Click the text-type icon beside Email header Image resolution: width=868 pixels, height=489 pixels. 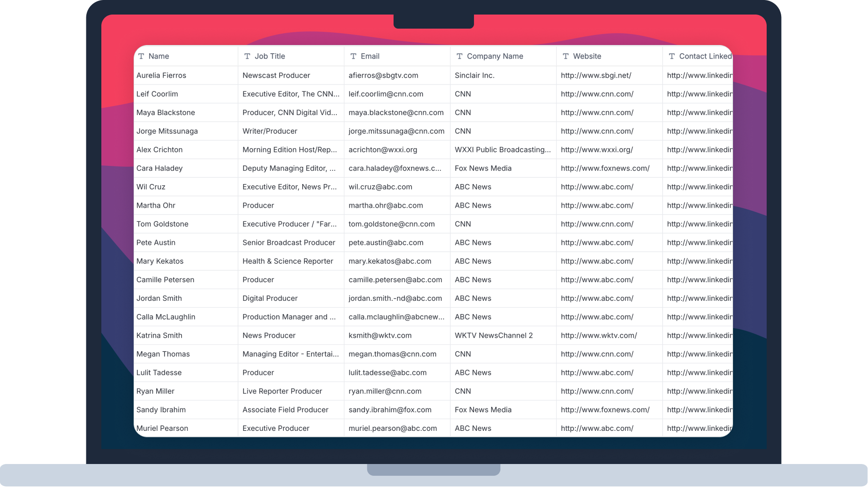[354, 56]
